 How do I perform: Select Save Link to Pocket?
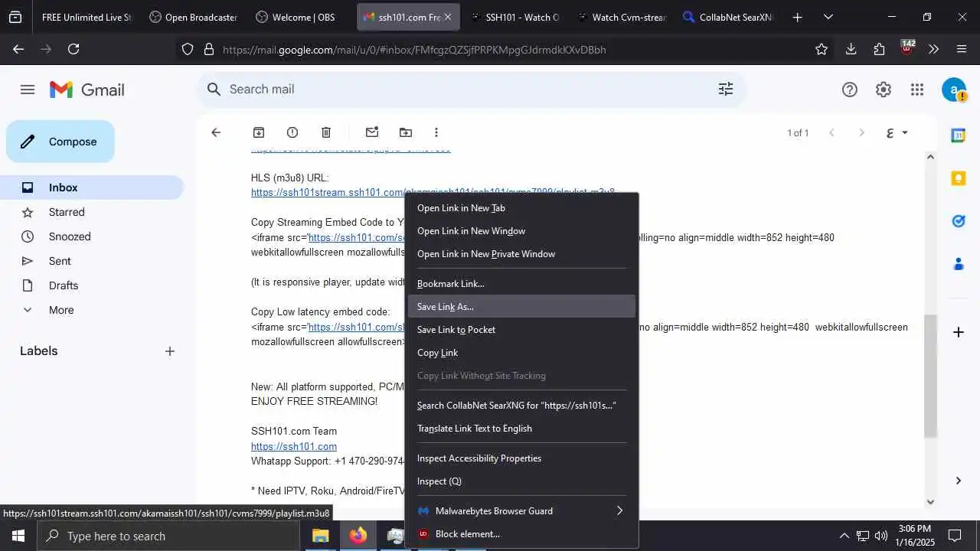tap(522, 330)
